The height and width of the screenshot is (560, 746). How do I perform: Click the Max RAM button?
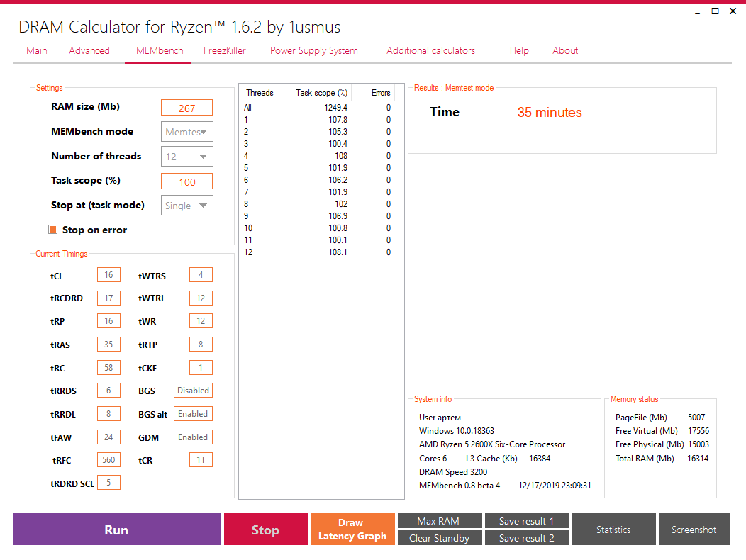coord(440,520)
